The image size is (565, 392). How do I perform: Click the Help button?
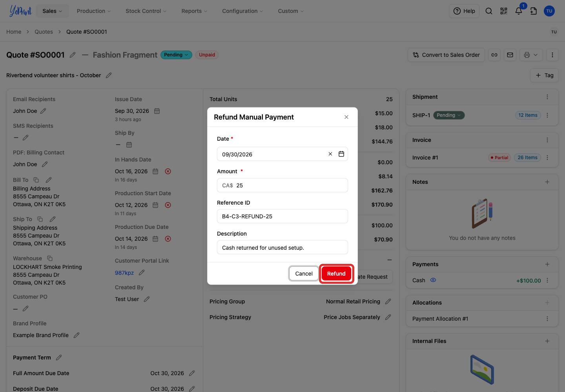(464, 11)
